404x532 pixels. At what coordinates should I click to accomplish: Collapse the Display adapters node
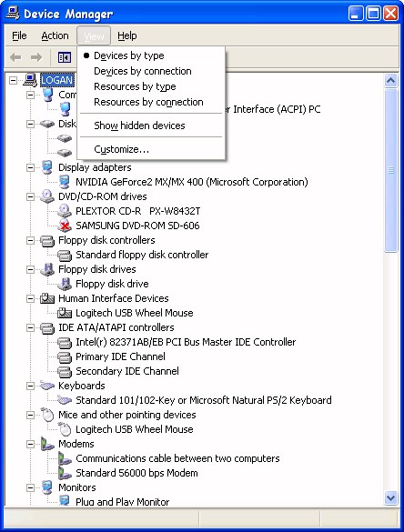point(31,167)
